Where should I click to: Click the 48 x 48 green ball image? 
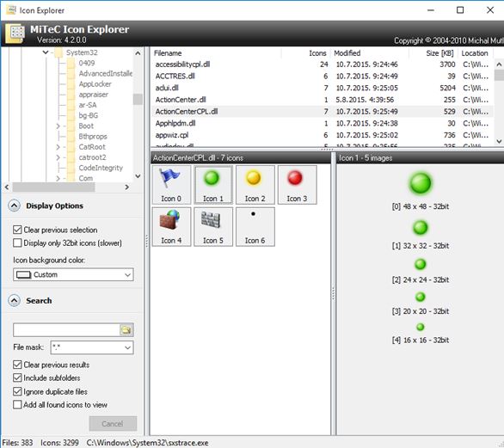420,183
